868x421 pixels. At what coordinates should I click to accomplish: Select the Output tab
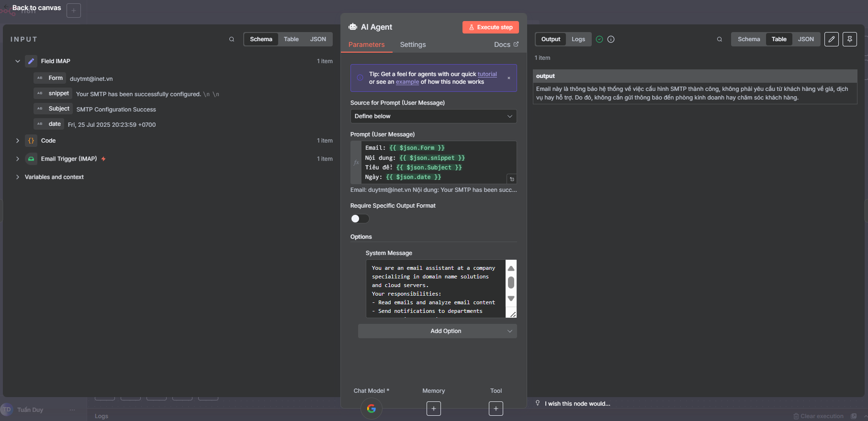[x=551, y=39]
